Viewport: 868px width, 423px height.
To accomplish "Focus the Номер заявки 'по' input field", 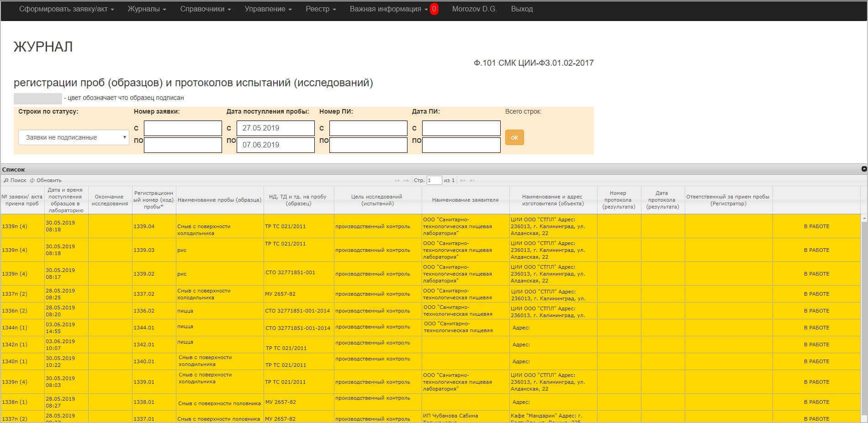I will (183, 145).
